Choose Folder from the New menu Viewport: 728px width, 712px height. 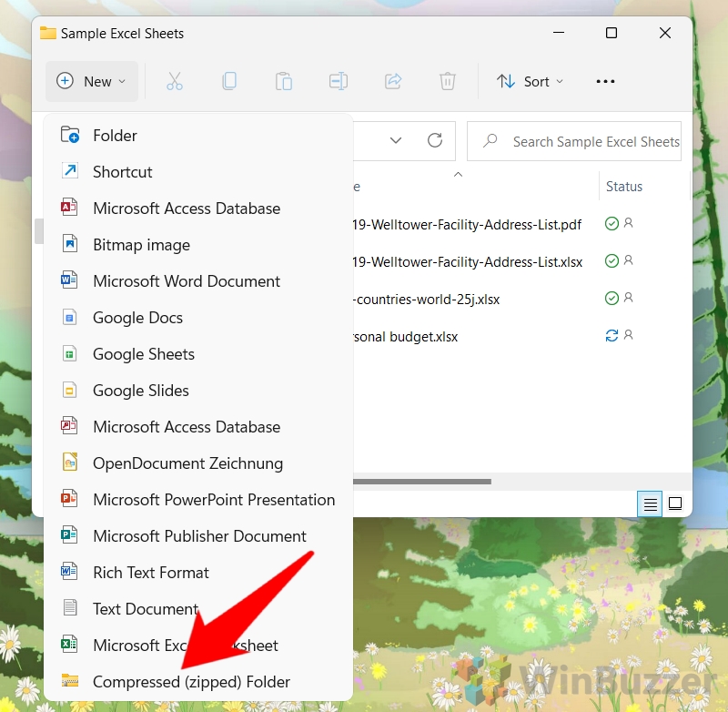198,136
